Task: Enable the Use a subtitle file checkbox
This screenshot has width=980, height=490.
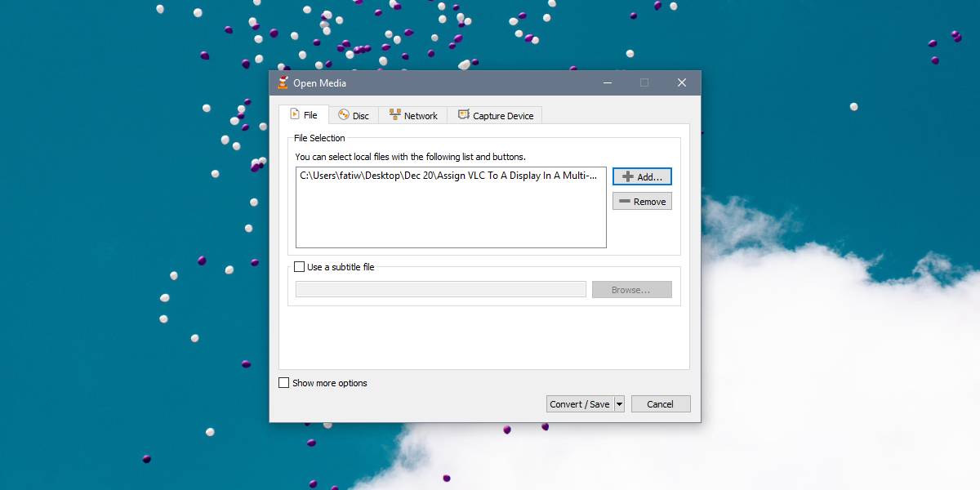Action: coord(299,266)
